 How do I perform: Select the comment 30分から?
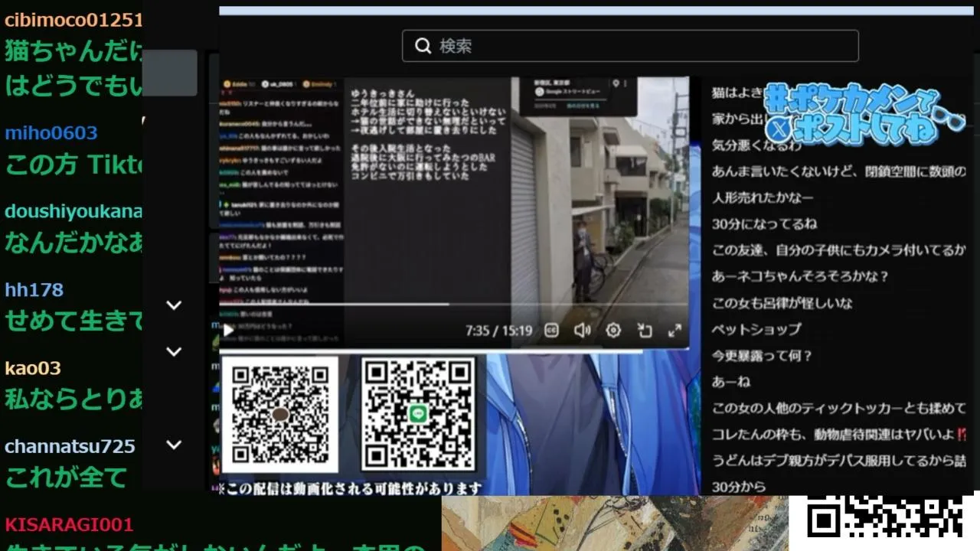(x=738, y=487)
